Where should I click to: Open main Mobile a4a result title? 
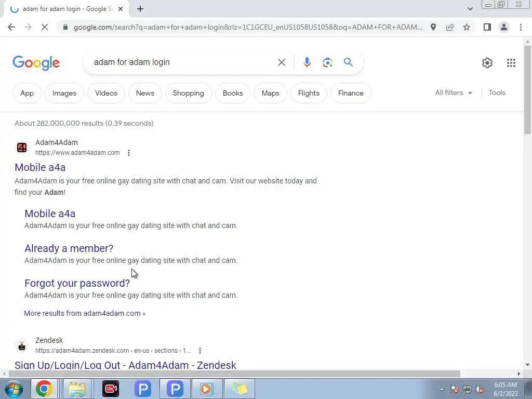tap(40, 167)
